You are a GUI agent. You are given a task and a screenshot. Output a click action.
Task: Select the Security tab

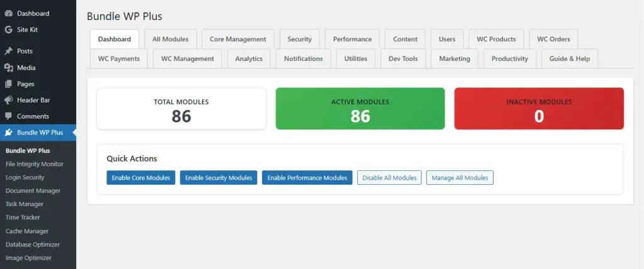[x=299, y=39]
